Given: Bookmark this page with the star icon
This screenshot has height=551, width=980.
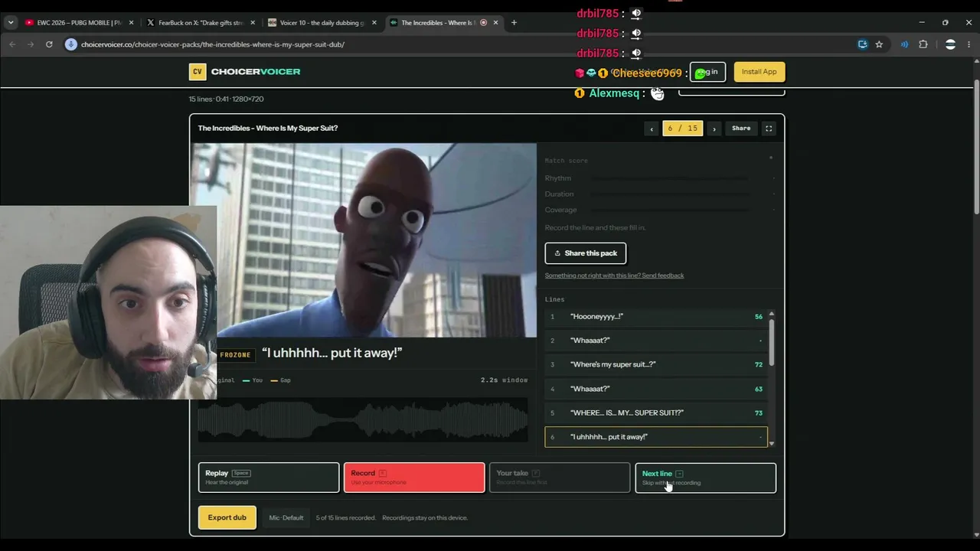Looking at the screenshot, I should point(879,44).
